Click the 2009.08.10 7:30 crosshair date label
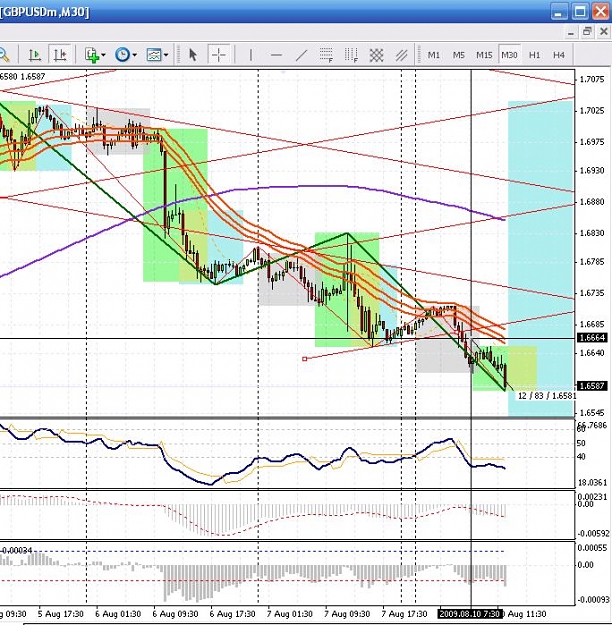Viewport: 612px width, 625px height. (x=470, y=613)
